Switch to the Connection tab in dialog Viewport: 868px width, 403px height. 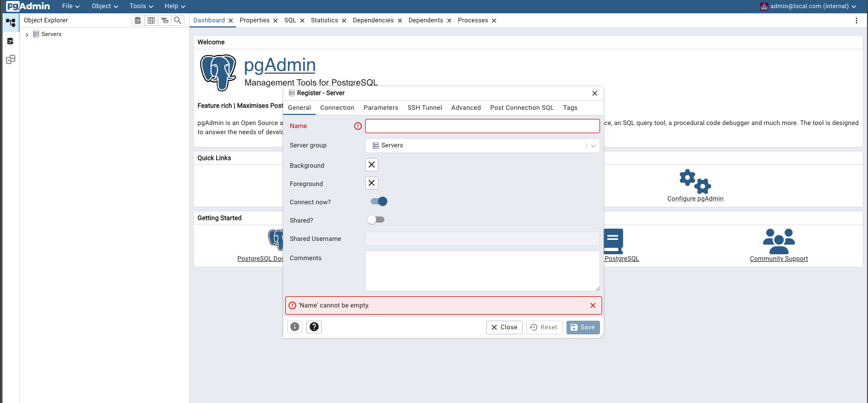click(x=337, y=108)
